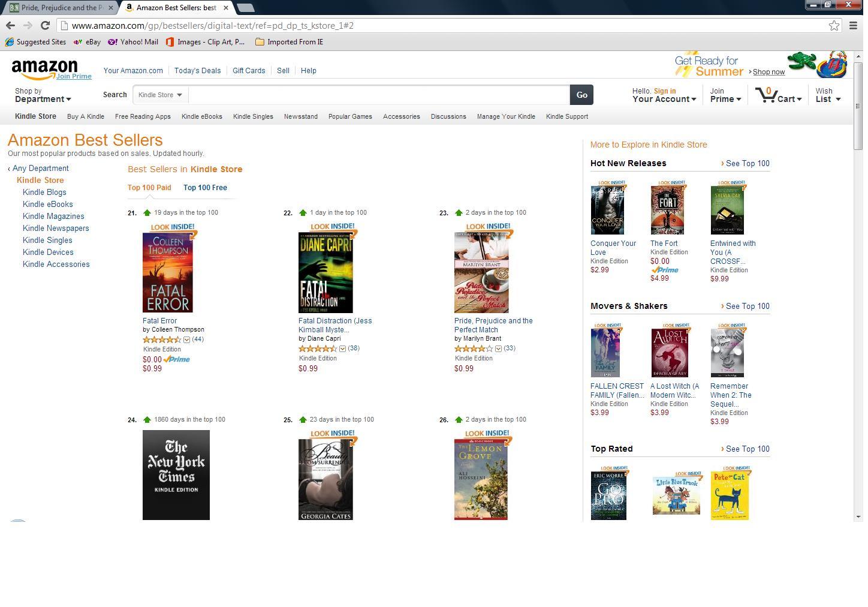Open Kindle Devices sidebar link
The width and height of the screenshot is (868, 607).
[48, 253]
